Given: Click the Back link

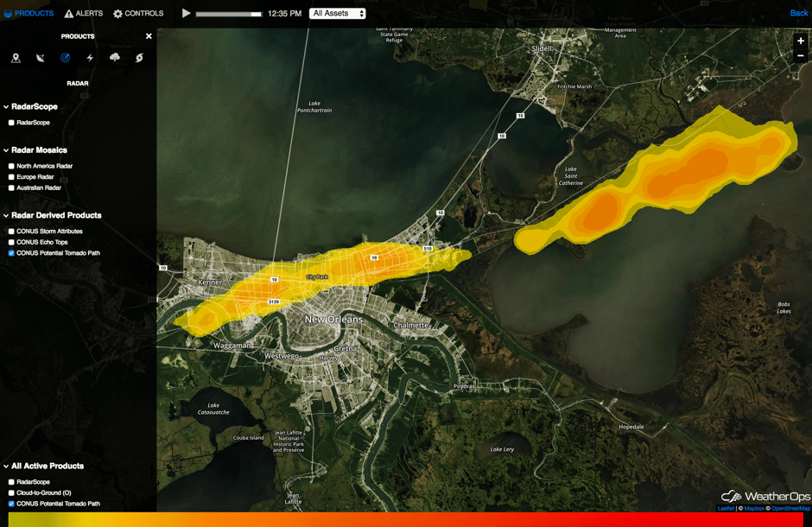Looking at the screenshot, I should (x=799, y=13).
